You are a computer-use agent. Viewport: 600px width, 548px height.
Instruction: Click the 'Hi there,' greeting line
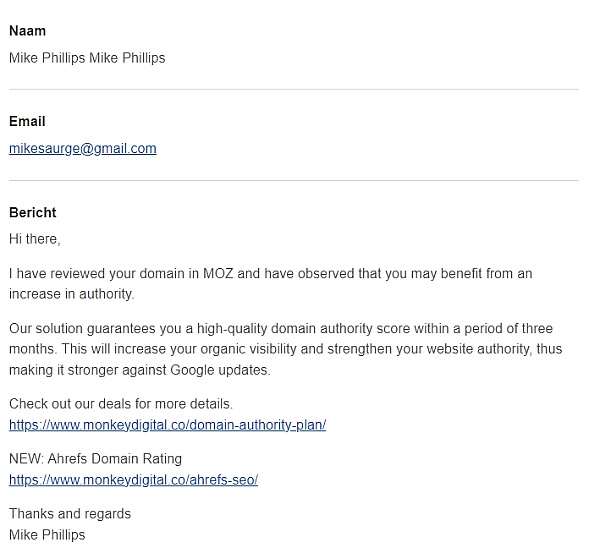[35, 239]
